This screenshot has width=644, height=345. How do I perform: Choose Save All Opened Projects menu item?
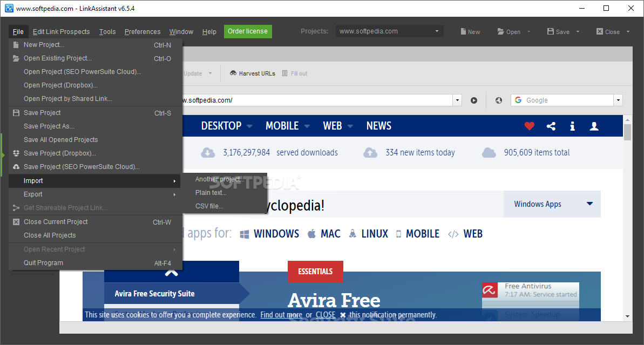coord(96,140)
